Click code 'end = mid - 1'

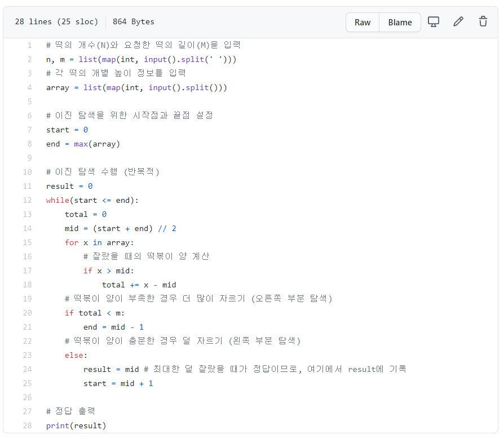tap(113, 327)
